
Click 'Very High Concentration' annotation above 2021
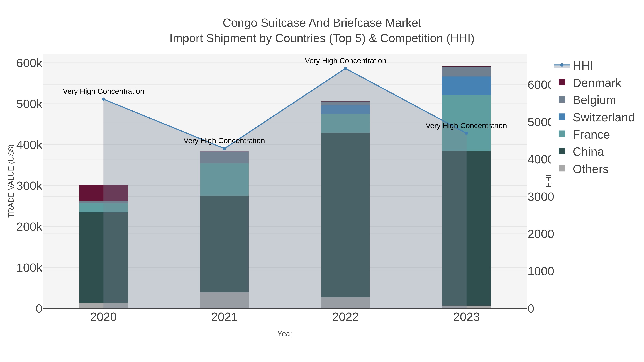point(224,141)
